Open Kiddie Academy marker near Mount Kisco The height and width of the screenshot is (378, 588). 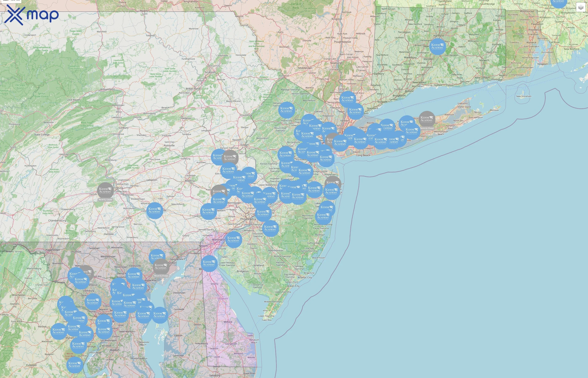348,99
